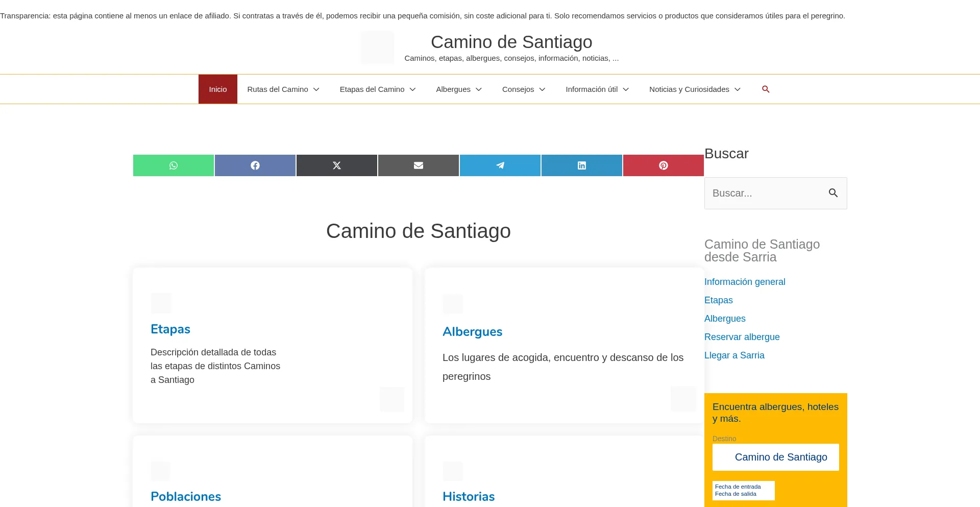
Task: Share page on Telegram
Action: point(500,165)
